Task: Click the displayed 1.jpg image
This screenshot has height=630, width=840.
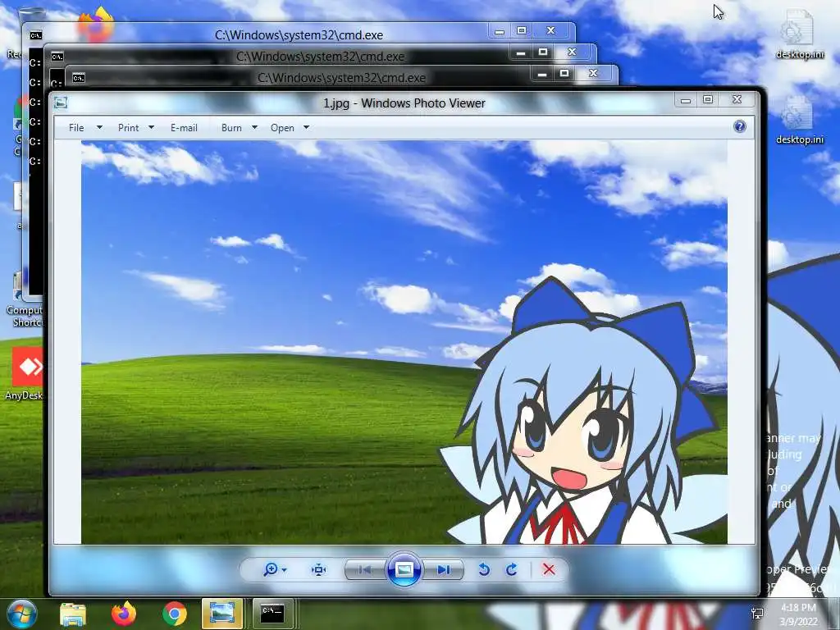Action: (x=404, y=342)
